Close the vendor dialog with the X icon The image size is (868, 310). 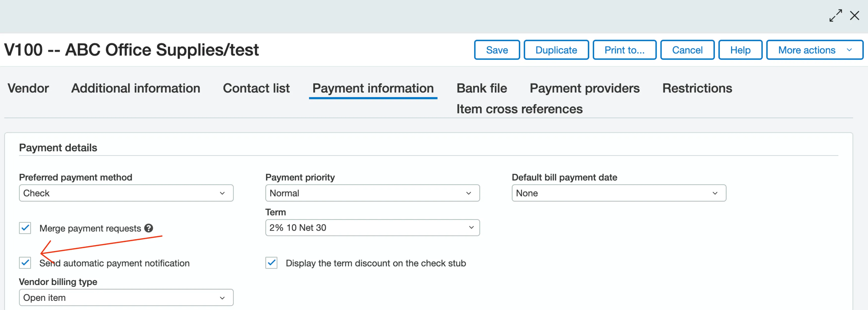coord(855,16)
